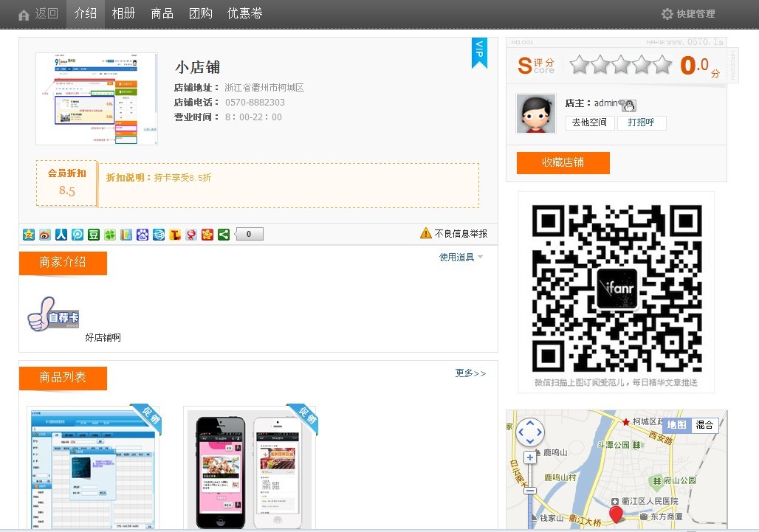This screenshot has width=759, height=532.
Task: Open the 相册 tab
Action: click(x=123, y=13)
